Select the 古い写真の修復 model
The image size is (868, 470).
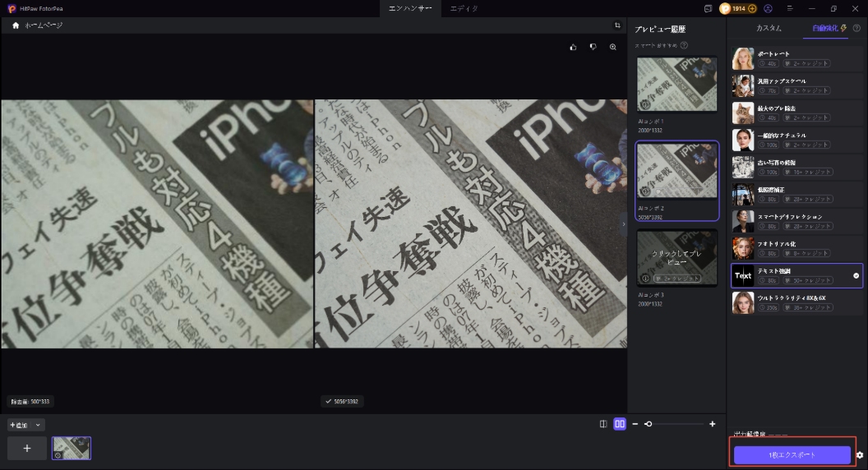tap(797, 167)
